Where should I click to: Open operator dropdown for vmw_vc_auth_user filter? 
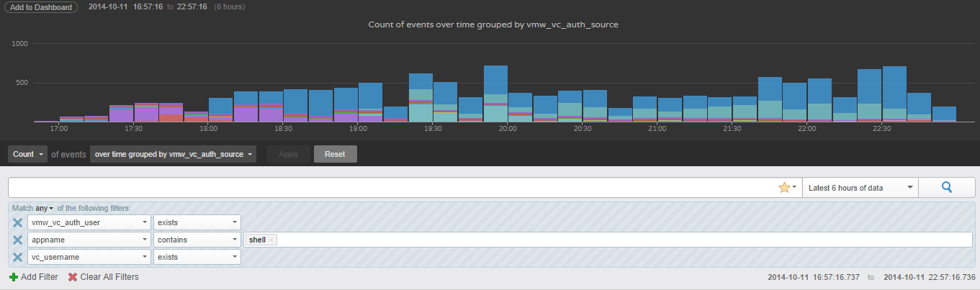(x=197, y=223)
